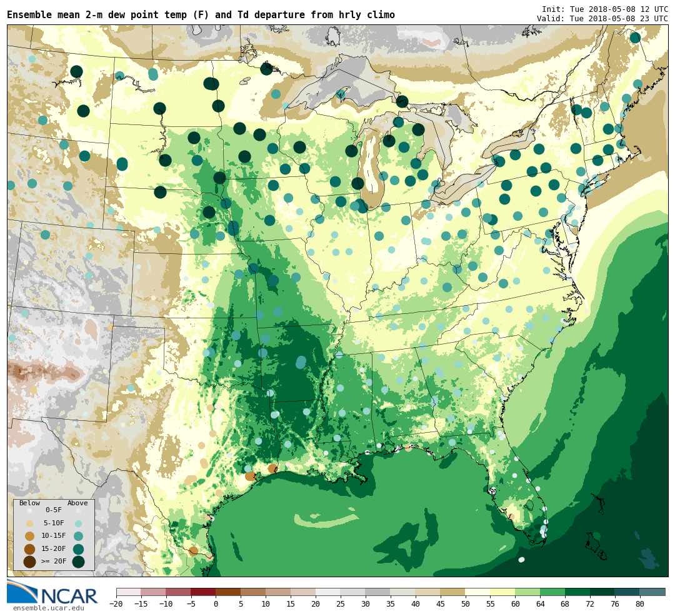Click the colorbar segment between 10 and 15
Image resolution: width=675 pixels, height=616 pixels.
click(x=279, y=592)
